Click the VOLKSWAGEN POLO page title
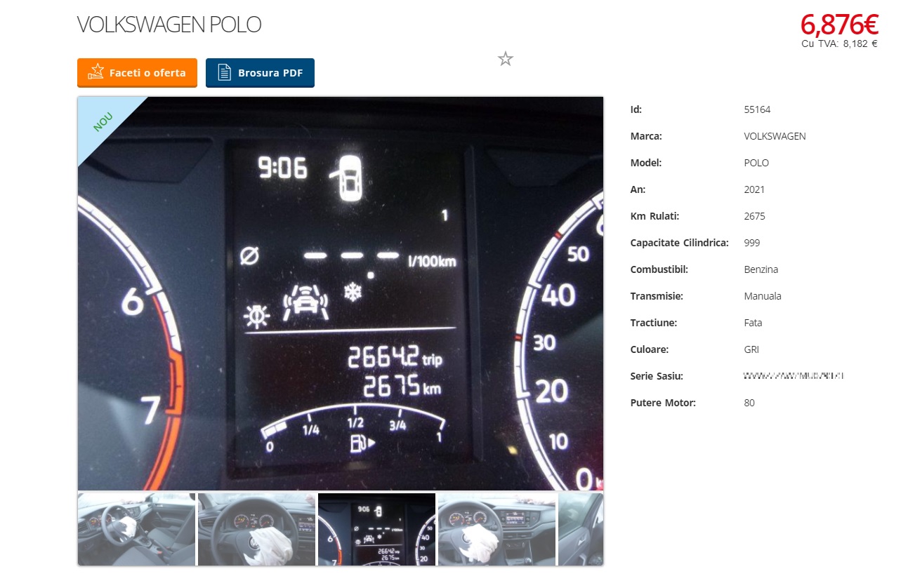 click(x=169, y=25)
